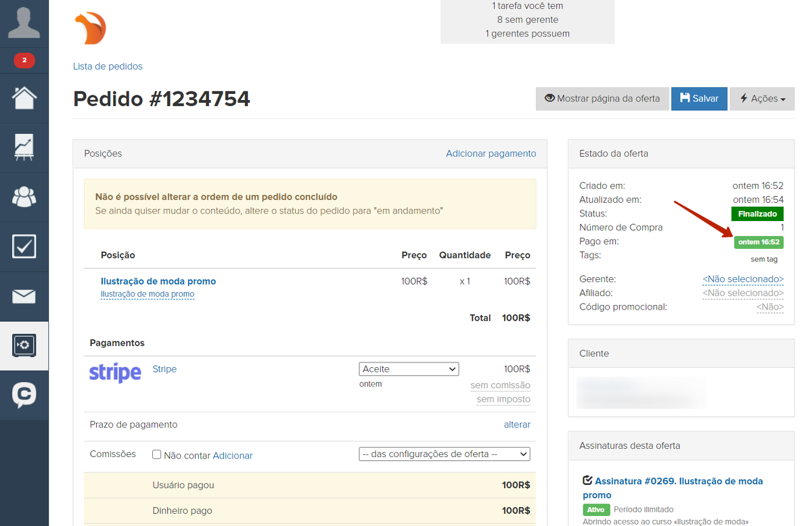Select a manager via 'Gerente' link
Viewport: 812px width, 526px height.
[x=742, y=279]
